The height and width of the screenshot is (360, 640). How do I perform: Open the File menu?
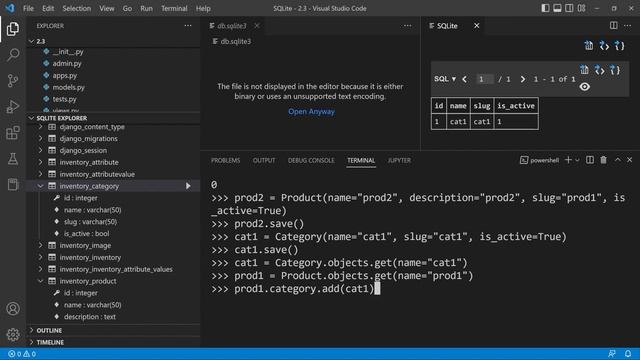click(x=28, y=8)
